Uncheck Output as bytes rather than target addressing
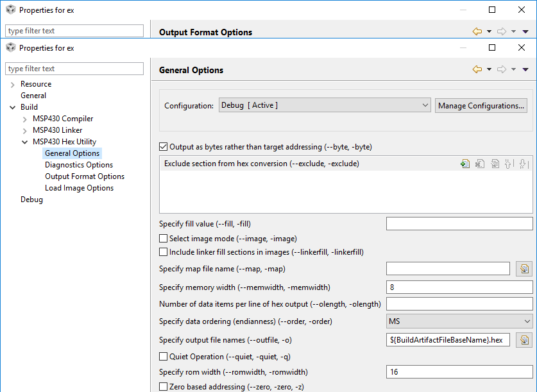This screenshot has height=392, width=537. 163,147
